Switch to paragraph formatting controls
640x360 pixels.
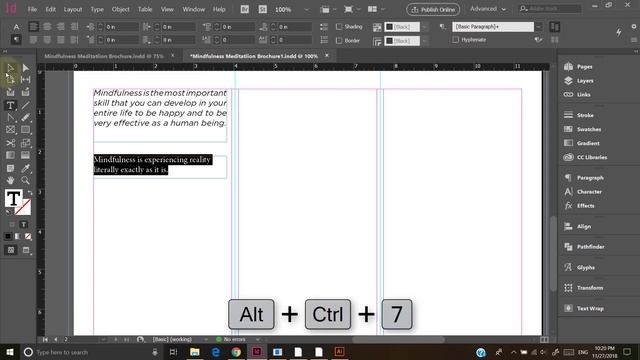point(16,40)
